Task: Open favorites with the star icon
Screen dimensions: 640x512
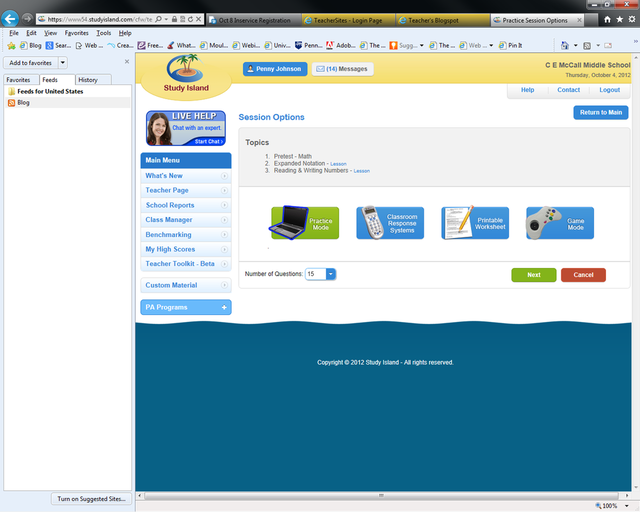Action: coord(620,19)
